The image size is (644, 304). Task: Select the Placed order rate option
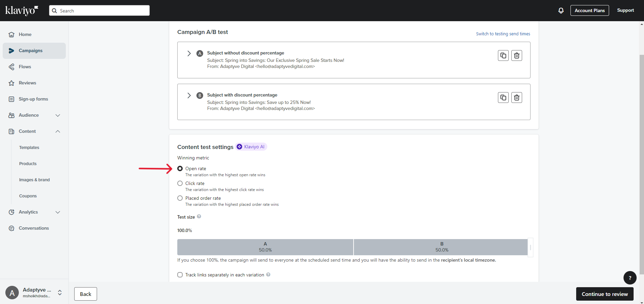[x=180, y=198]
